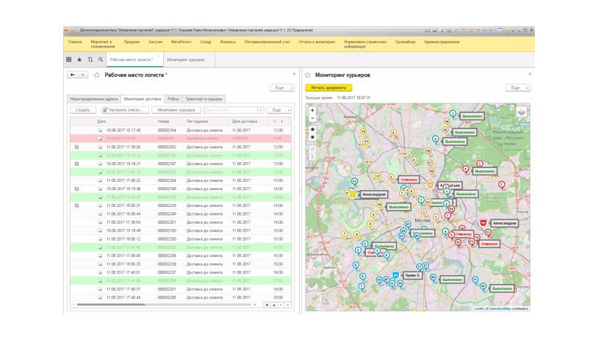Select row with number 00000205

coord(181,298)
